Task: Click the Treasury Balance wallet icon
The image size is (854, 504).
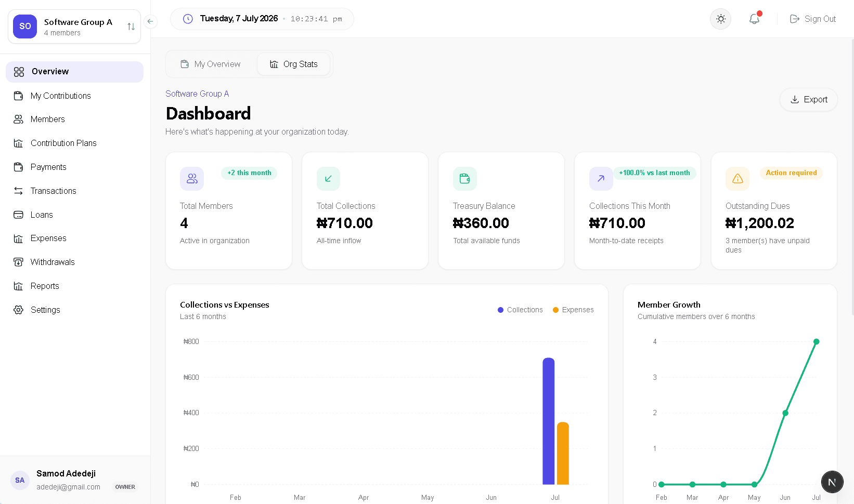Action: (x=464, y=179)
